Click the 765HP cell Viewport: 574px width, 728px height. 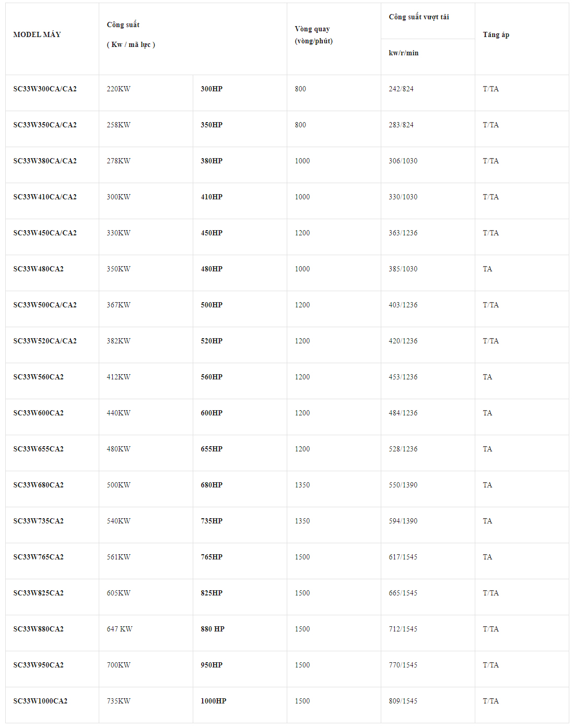[212, 557]
